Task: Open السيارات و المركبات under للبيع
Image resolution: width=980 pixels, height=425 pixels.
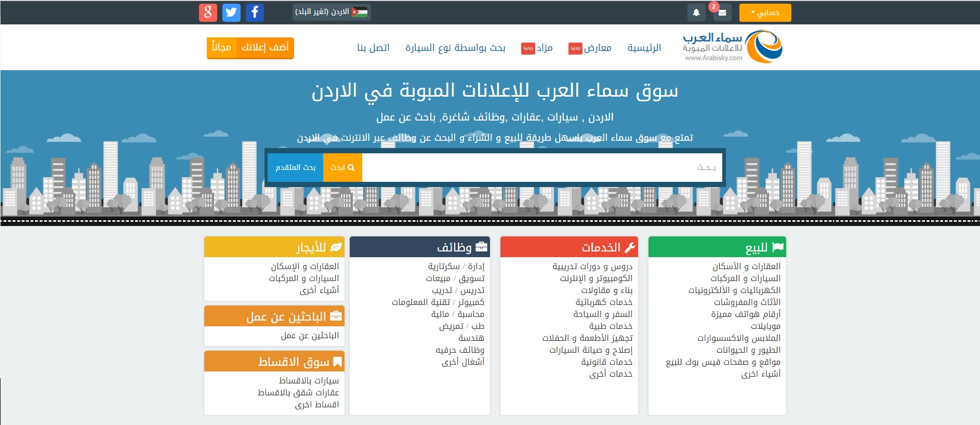Action: coord(746,278)
